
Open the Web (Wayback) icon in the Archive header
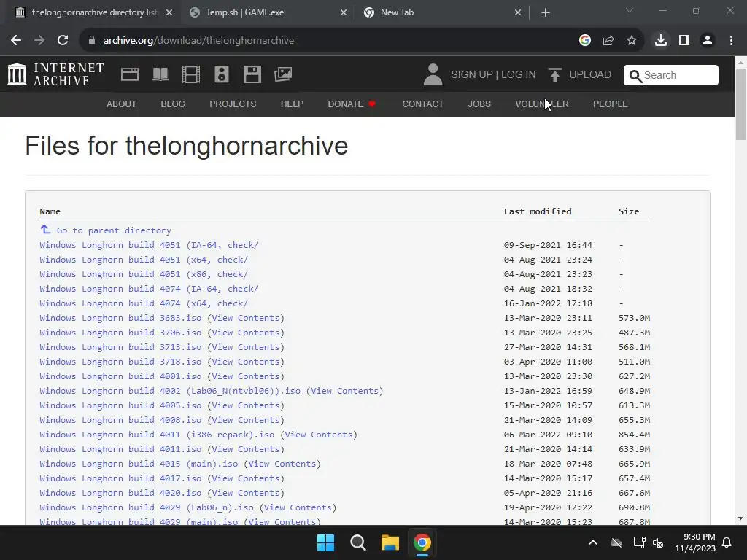(130, 75)
